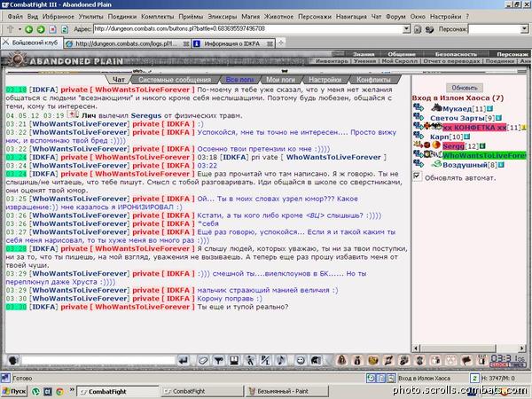Click the walking figure icon in chat bar

[x=250, y=360]
